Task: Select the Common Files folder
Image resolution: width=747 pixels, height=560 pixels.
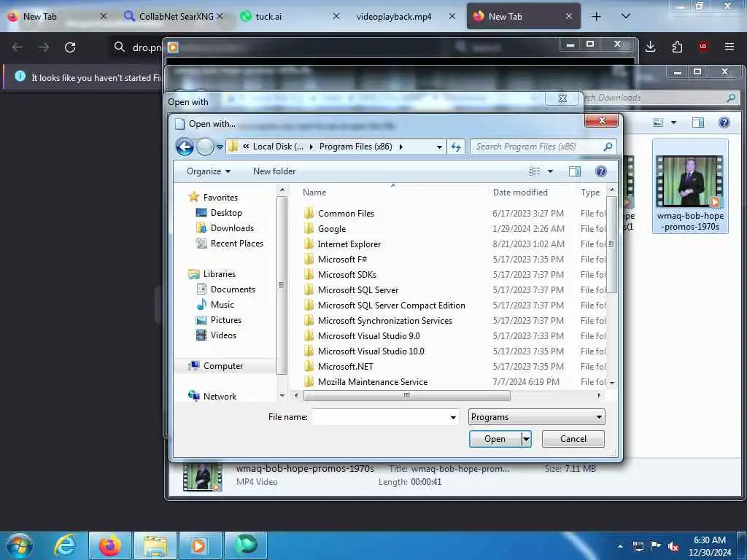Action: [339, 214]
